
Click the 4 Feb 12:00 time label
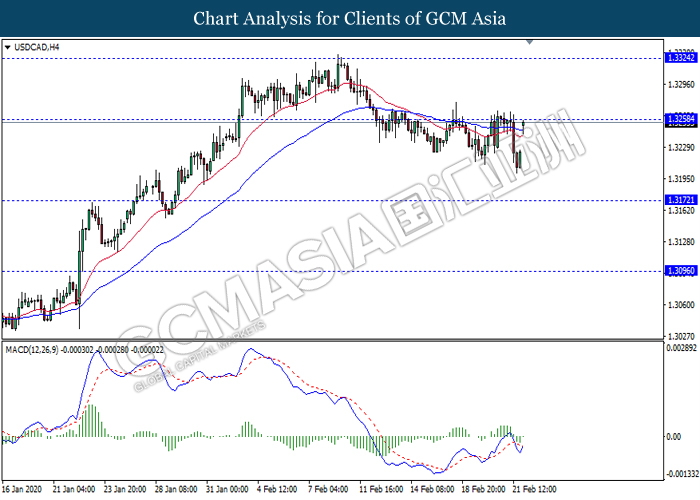(x=277, y=489)
